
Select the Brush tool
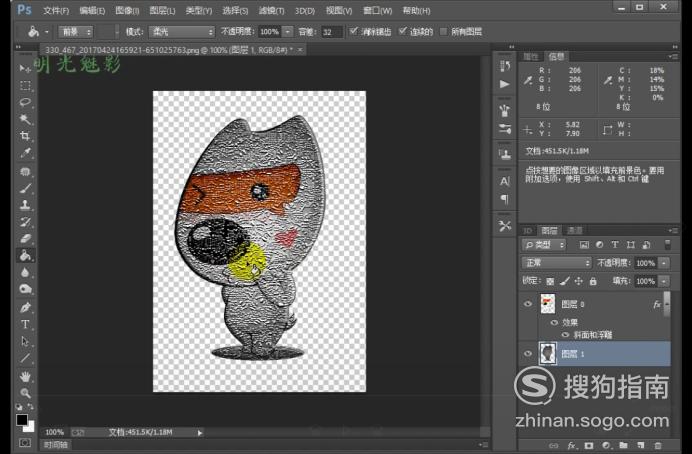[x=25, y=188]
